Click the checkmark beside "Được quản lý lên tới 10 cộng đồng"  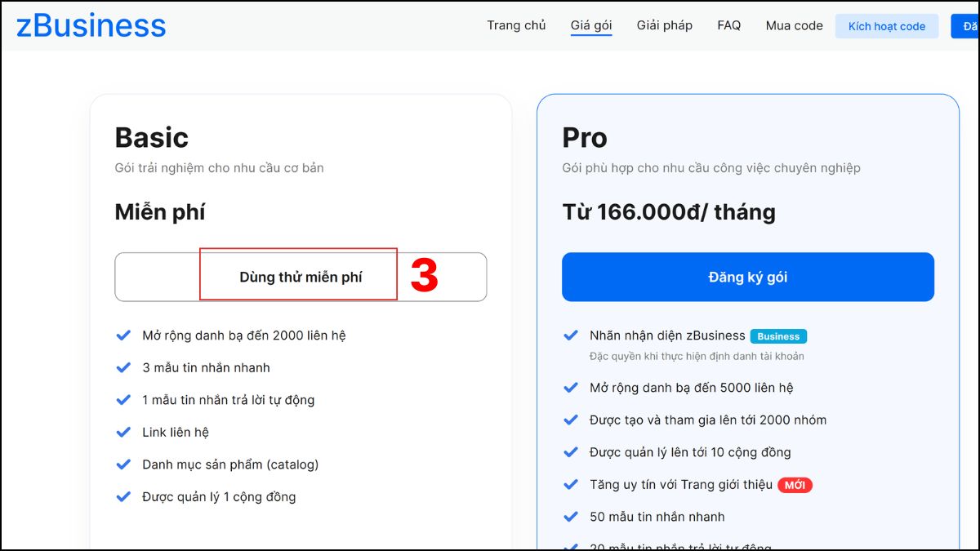(x=570, y=452)
